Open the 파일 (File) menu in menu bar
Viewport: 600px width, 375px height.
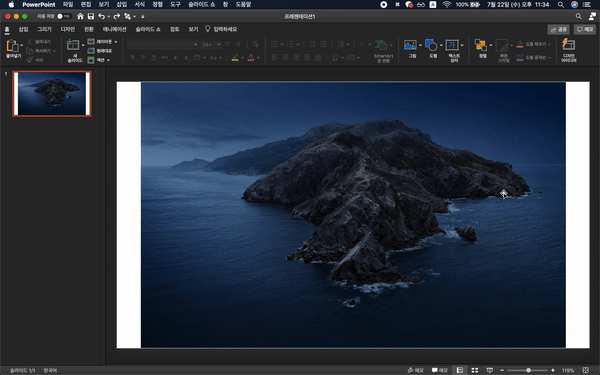[68, 5]
